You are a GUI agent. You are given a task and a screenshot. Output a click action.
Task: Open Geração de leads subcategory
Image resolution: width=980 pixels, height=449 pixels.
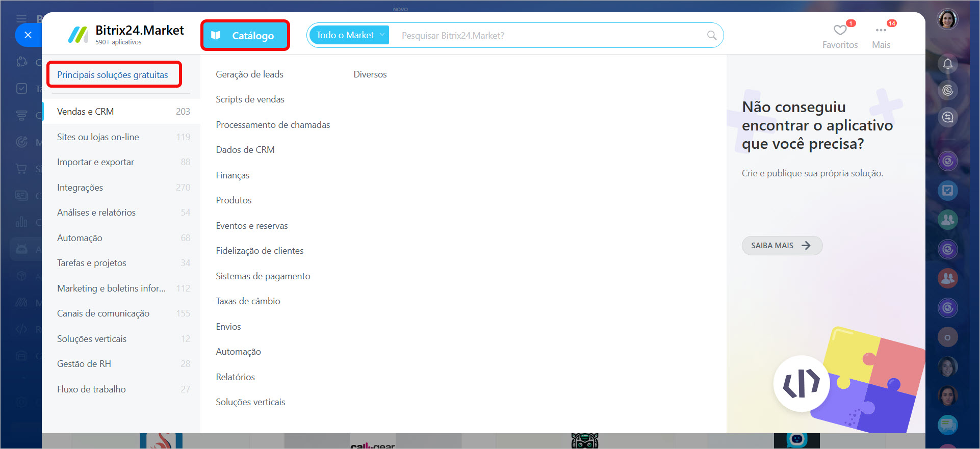[x=249, y=74]
